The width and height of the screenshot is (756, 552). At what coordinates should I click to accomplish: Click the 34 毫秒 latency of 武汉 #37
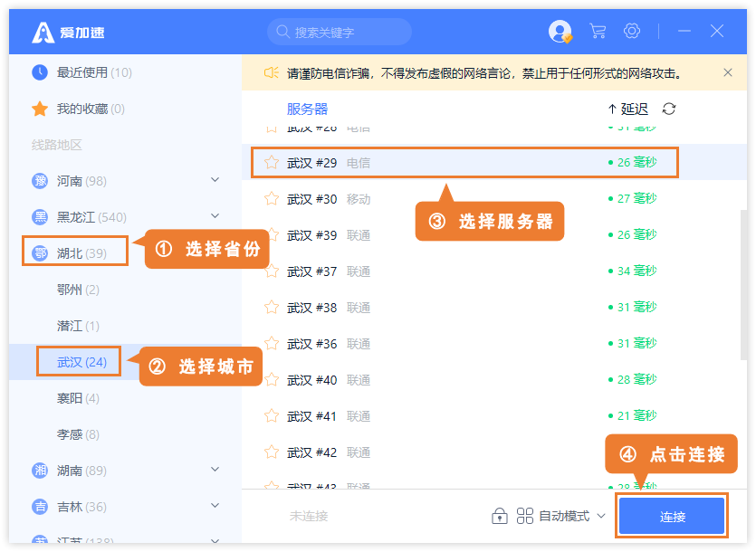tap(633, 271)
